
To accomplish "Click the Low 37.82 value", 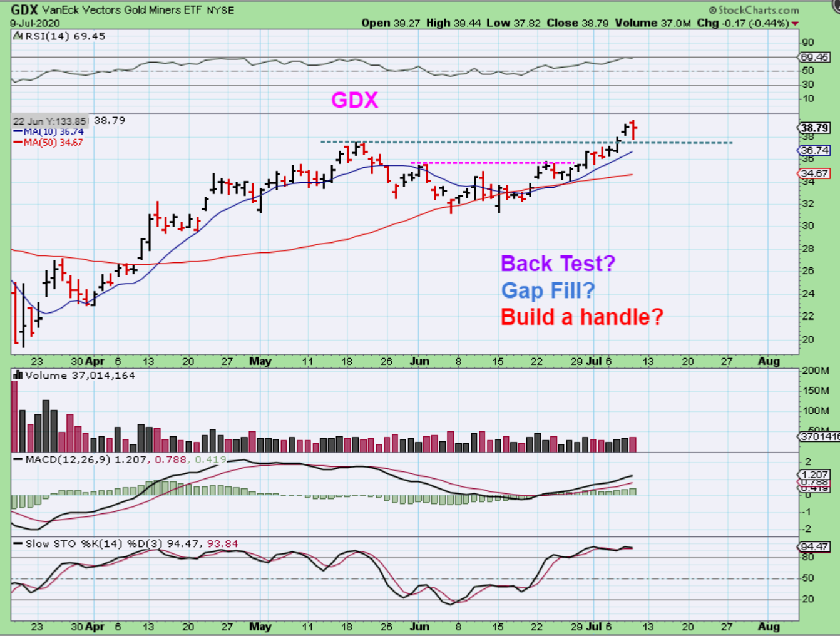I will [x=513, y=23].
